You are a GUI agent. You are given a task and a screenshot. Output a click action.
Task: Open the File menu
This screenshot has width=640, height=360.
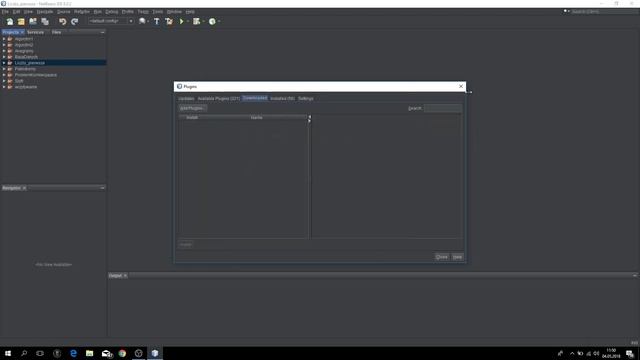point(5,12)
